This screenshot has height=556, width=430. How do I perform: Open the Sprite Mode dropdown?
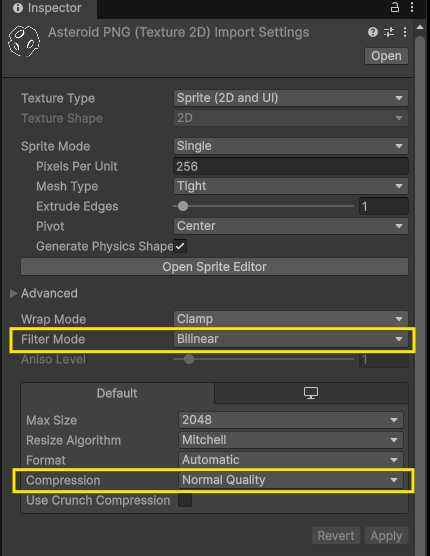click(x=291, y=146)
